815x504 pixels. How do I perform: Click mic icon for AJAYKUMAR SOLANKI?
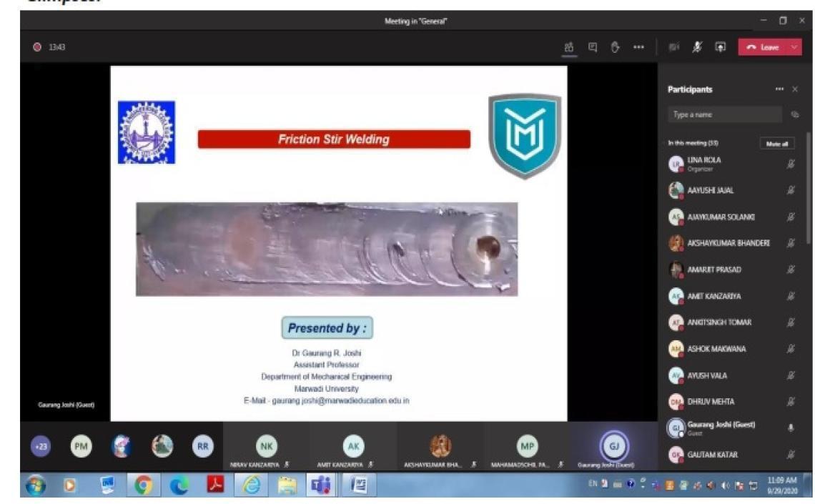click(x=791, y=217)
